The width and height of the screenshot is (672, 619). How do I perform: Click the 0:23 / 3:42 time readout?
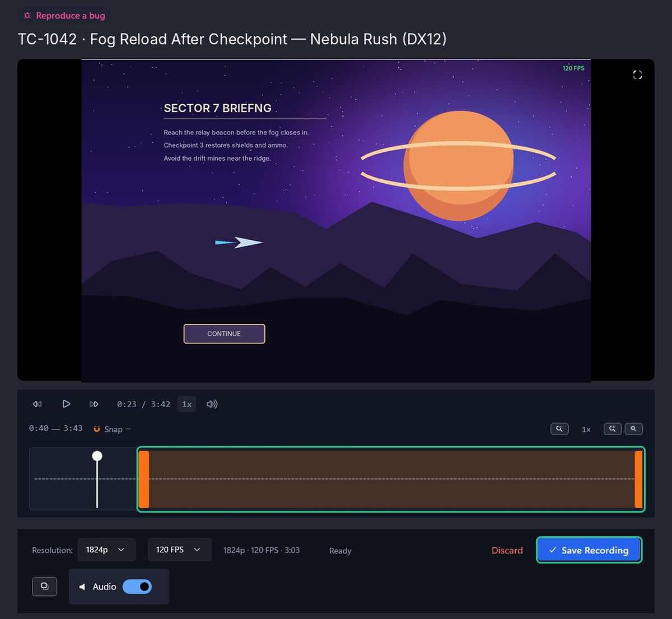(143, 404)
